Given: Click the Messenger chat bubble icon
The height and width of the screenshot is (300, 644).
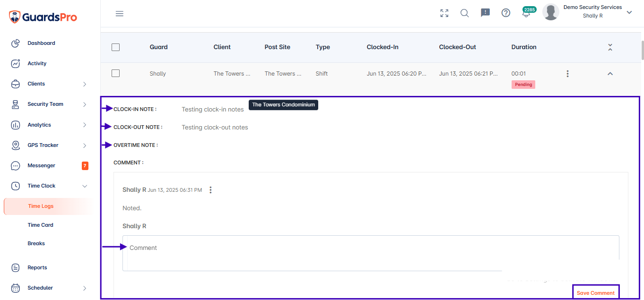Looking at the screenshot, I should pos(16,166).
